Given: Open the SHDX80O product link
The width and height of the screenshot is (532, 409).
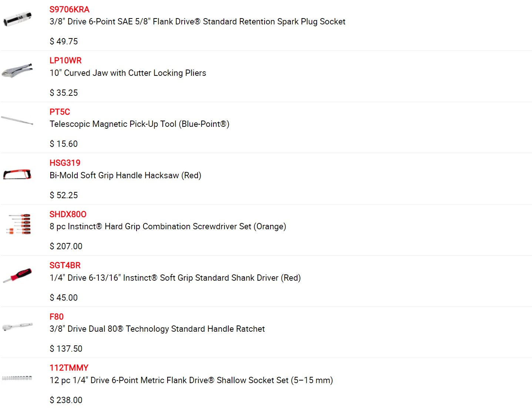Looking at the screenshot, I should click(68, 214).
